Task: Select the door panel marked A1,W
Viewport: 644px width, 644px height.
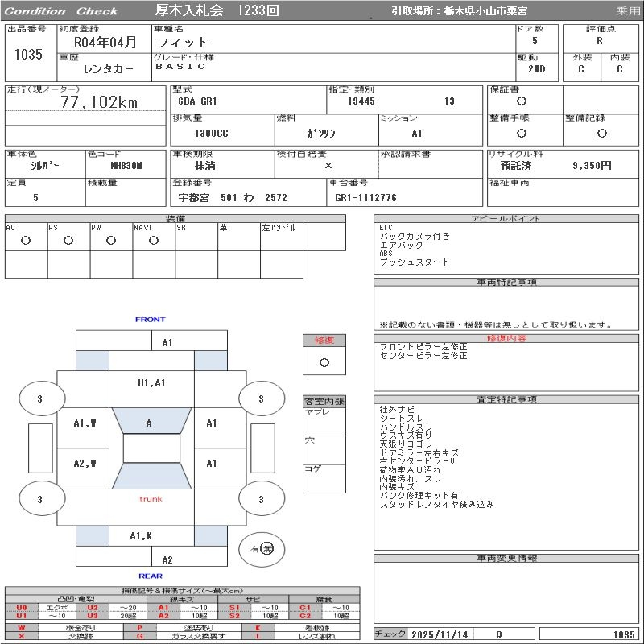Action: click(x=85, y=423)
